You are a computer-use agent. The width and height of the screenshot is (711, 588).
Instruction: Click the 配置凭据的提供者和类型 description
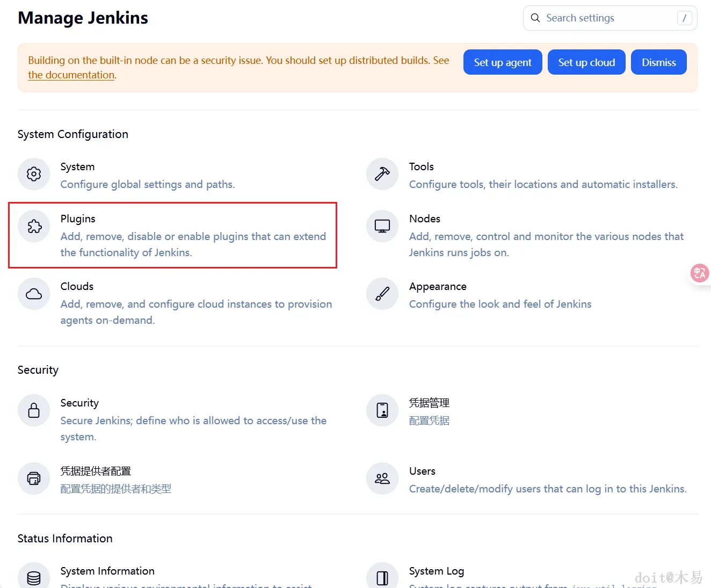[116, 489]
